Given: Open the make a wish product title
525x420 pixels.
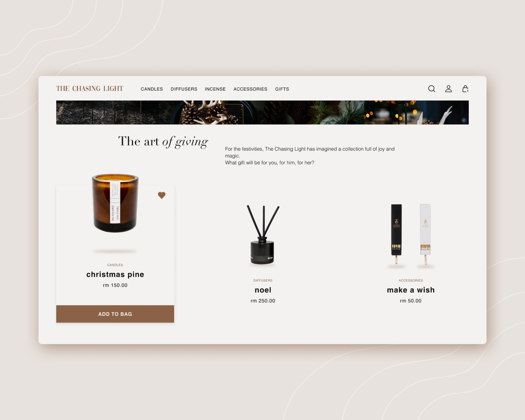Looking at the screenshot, I should (411, 290).
